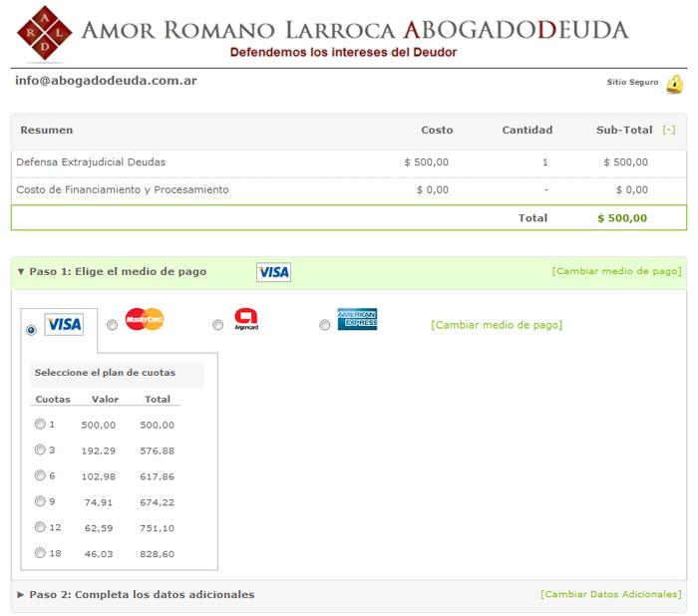Collapse the Resumen table with [-]

tap(668, 130)
